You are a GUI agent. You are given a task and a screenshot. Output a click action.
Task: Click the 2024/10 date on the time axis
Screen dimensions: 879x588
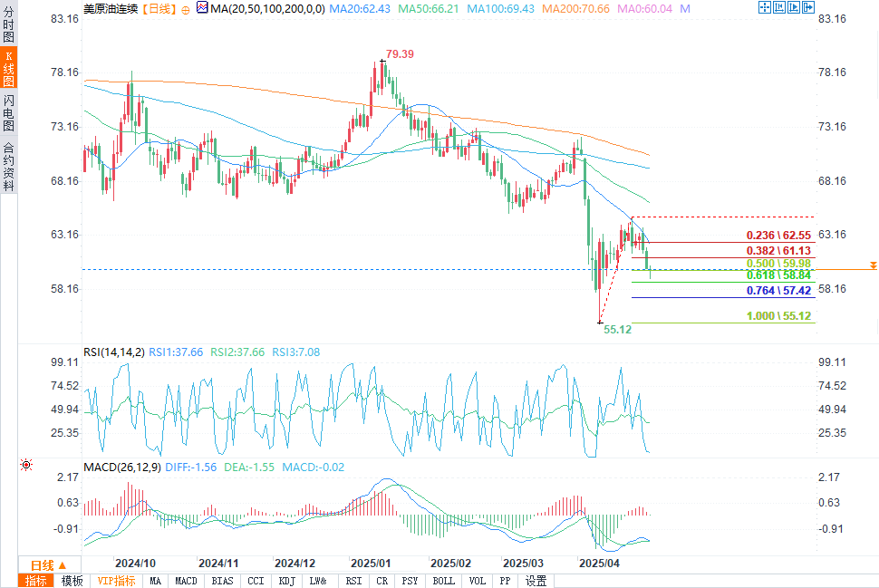pyautogui.click(x=135, y=564)
